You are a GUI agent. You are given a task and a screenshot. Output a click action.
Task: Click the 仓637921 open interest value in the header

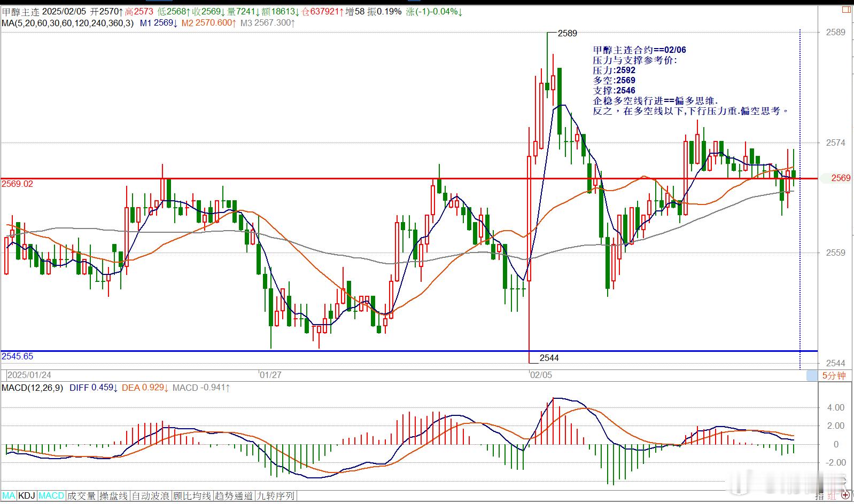click(322, 11)
